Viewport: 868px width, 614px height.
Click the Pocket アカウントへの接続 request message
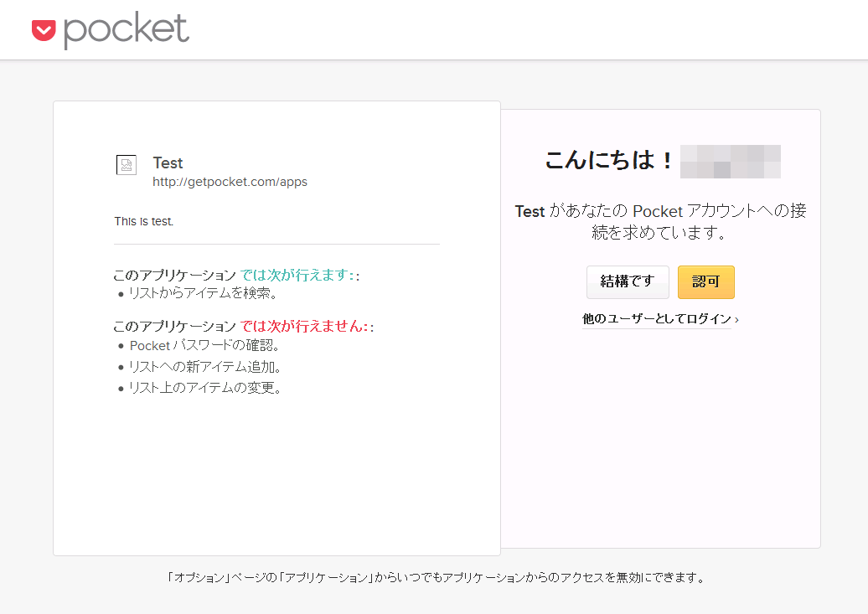(x=660, y=221)
